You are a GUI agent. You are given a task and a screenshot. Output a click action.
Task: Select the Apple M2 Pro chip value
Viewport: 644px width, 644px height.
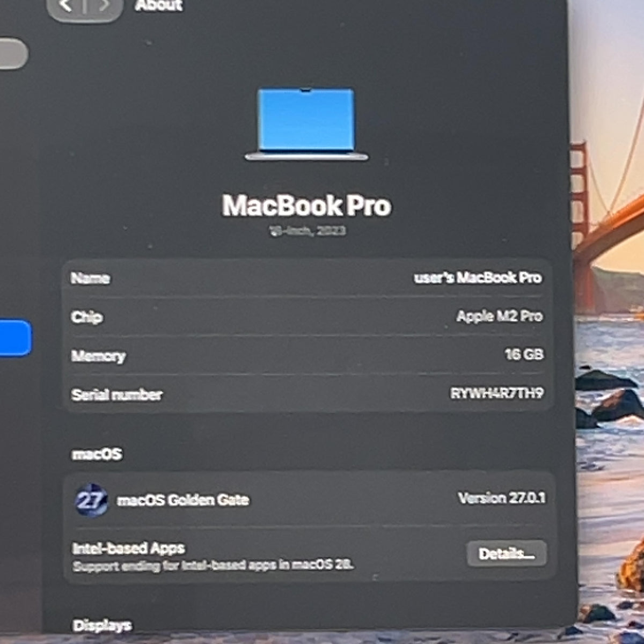(499, 316)
